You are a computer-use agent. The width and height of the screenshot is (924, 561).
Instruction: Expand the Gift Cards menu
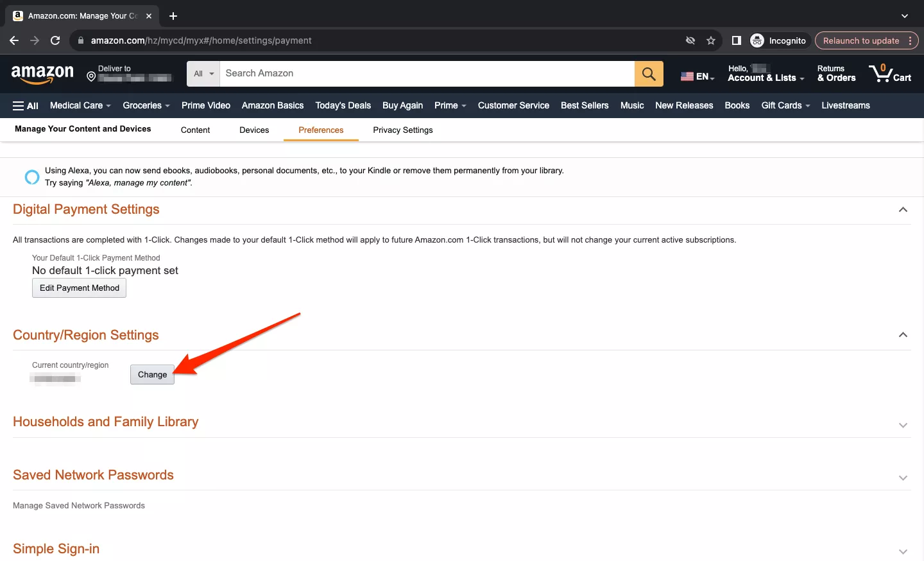785,105
